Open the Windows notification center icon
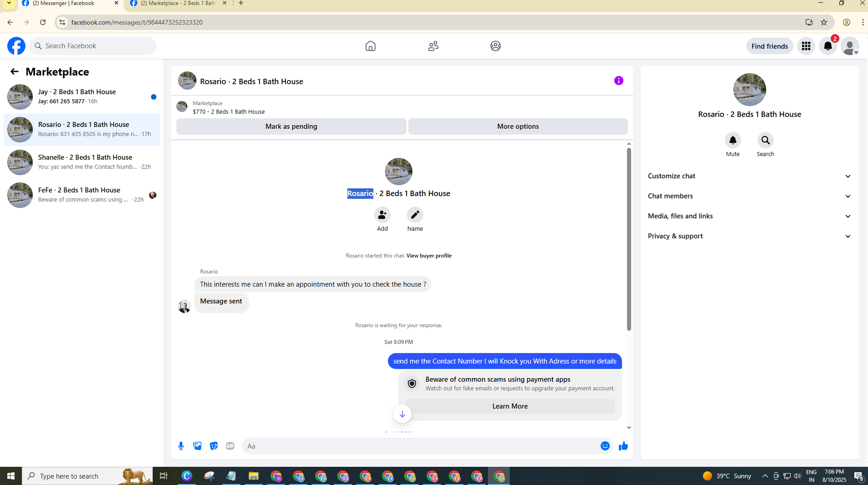868x485 pixels. 858,476
